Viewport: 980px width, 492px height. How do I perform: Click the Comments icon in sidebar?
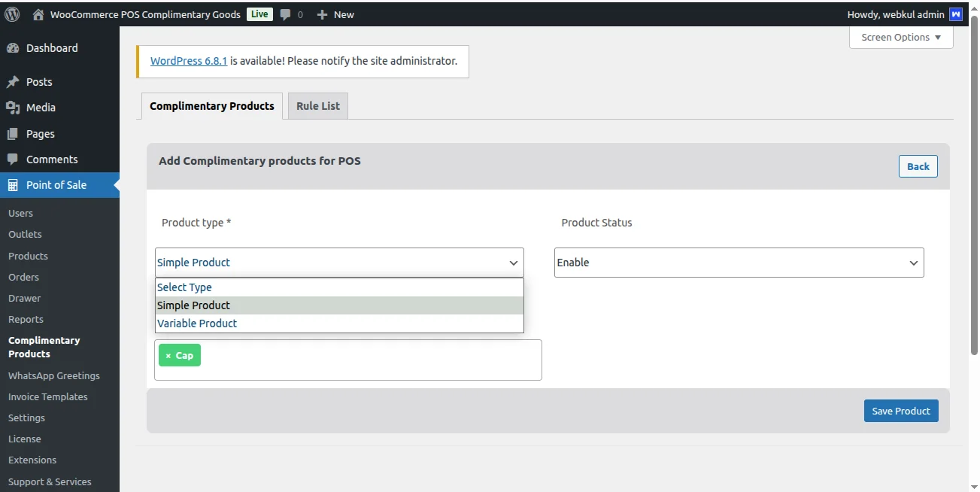tap(13, 159)
